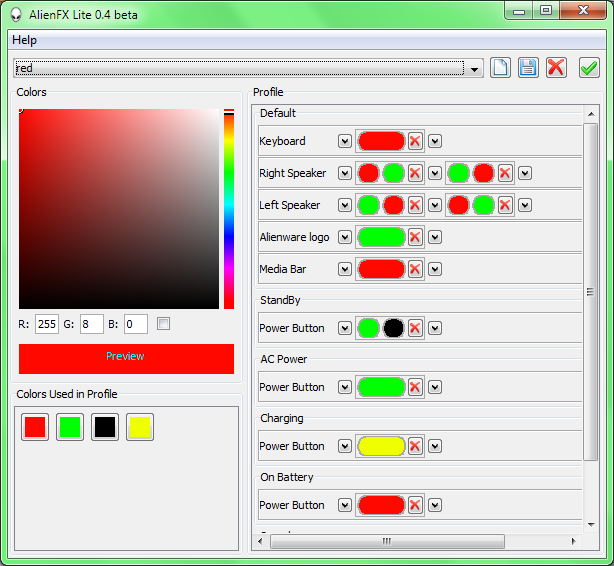Remove Keyboard color with red X
Image resolution: width=614 pixels, height=566 pixels.
click(415, 141)
